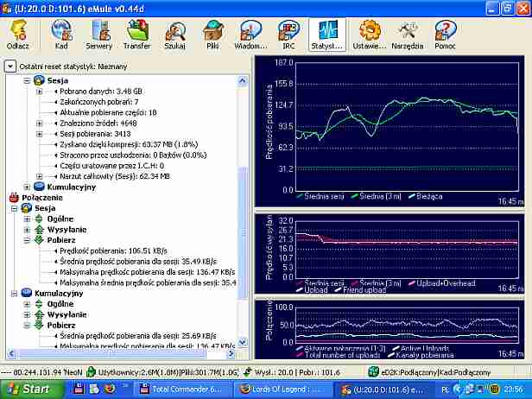Click the tree vertical scrollbar down arrow
Viewport: 532px width, 399px height.
(242, 342)
